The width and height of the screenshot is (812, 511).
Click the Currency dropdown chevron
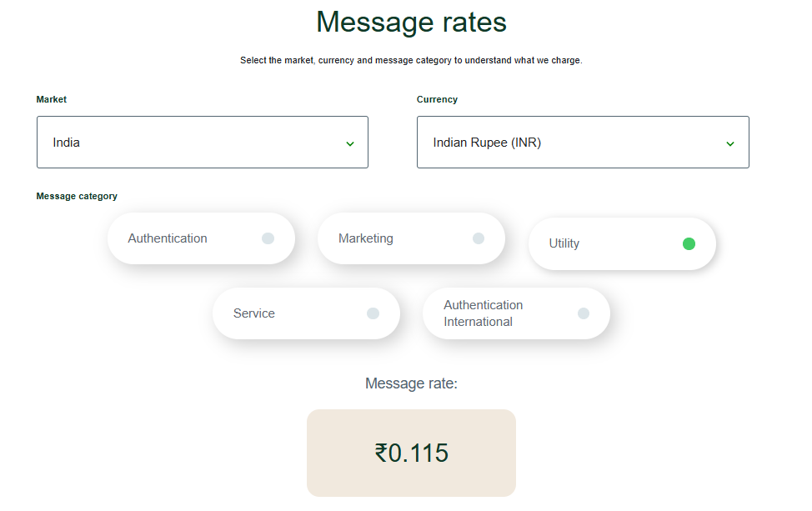click(730, 143)
